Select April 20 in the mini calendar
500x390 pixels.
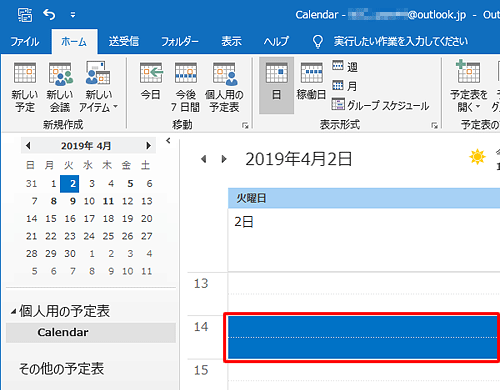147,219
